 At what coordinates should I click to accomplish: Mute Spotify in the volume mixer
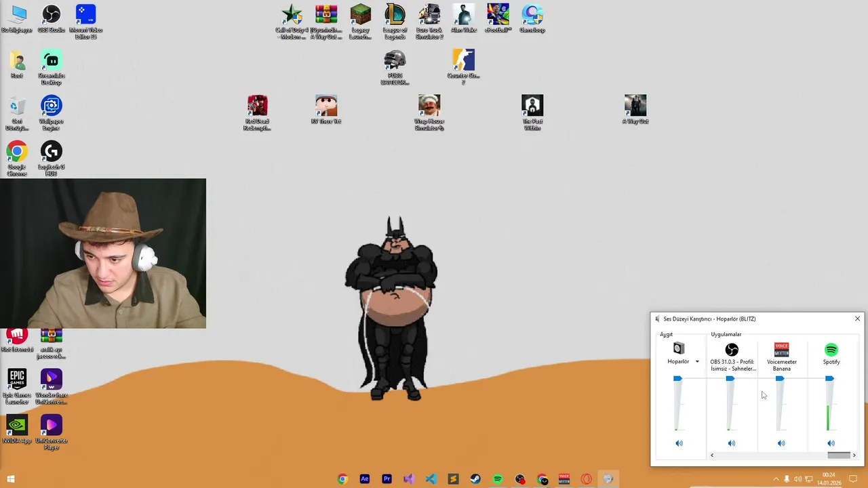tap(831, 443)
